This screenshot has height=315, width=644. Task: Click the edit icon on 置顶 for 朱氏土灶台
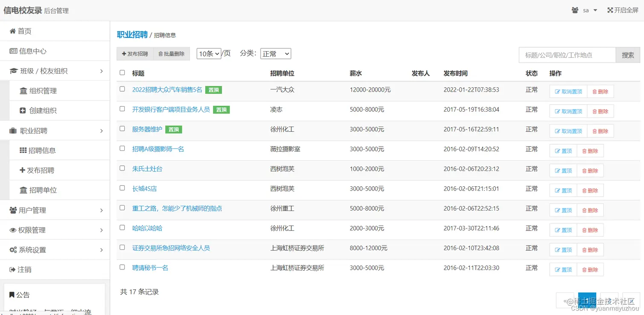point(558,171)
